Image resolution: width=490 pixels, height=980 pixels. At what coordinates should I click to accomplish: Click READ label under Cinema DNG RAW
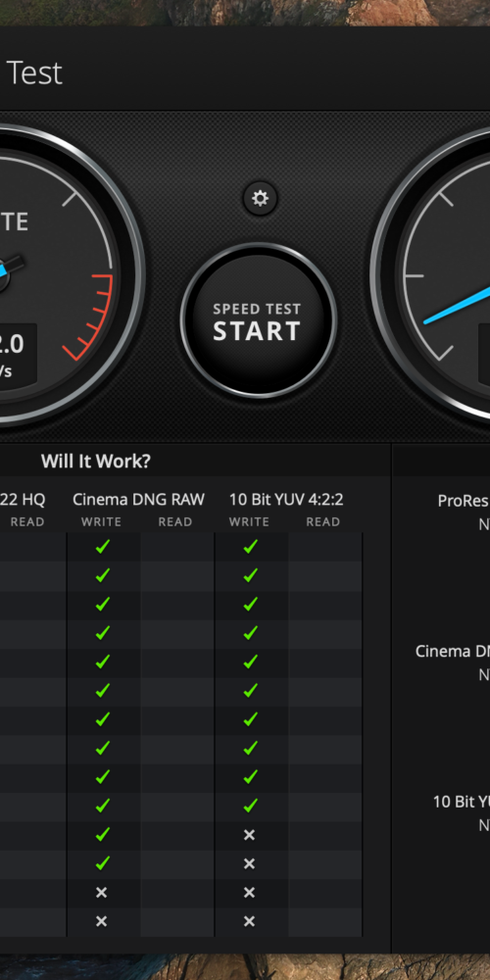tap(175, 522)
